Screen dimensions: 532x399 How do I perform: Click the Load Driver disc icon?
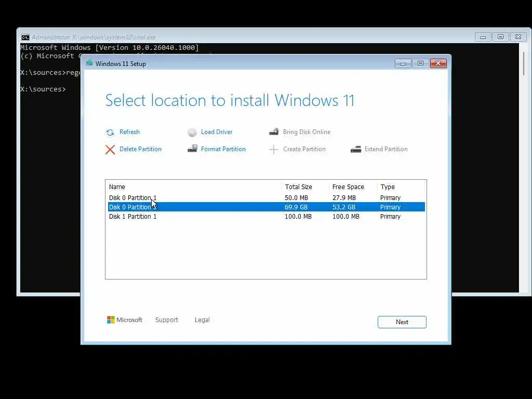coord(192,132)
